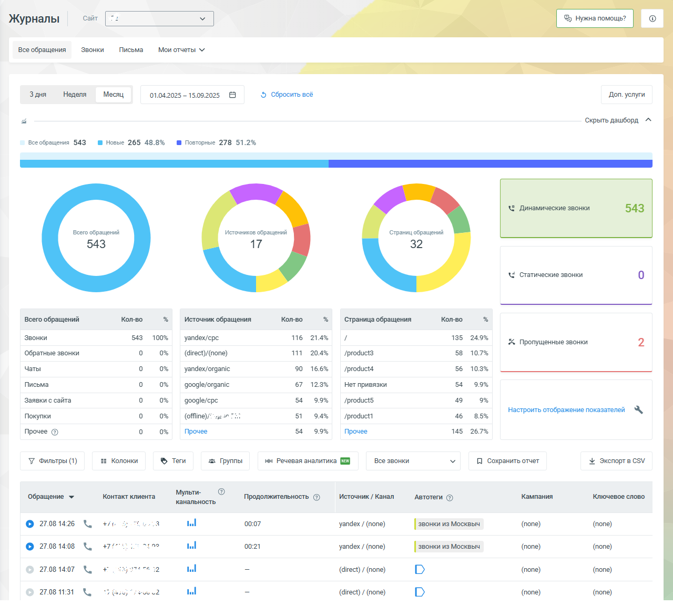This screenshot has width=673, height=616.
Task: Click the greyed play icon for 27.08 14:07
Action: pyautogui.click(x=30, y=570)
